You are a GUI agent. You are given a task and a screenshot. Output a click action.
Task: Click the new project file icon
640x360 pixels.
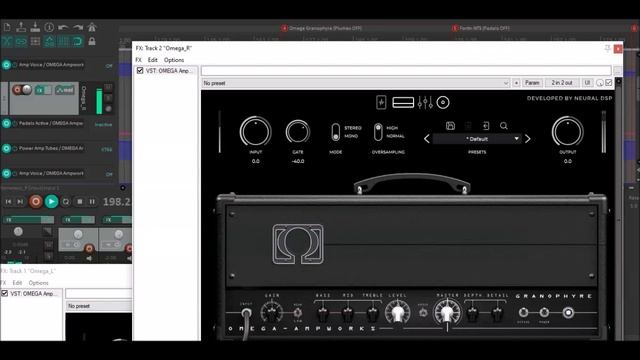point(7,27)
